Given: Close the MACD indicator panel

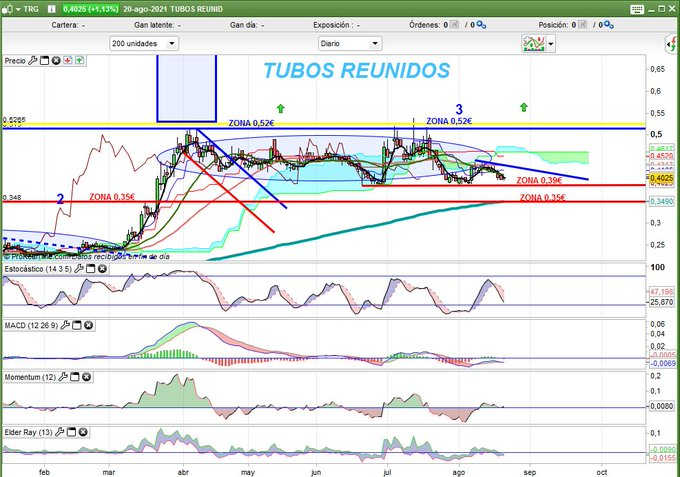Looking at the screenshot, I should [88, 325].
